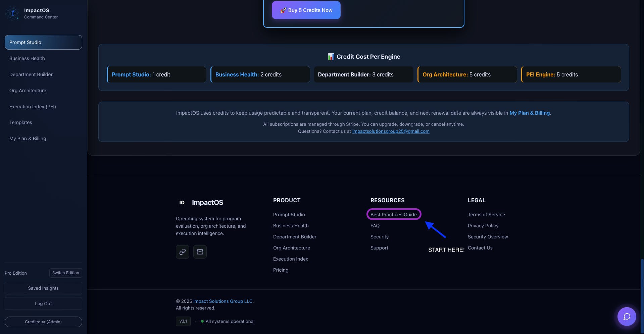Click the Credit Cost Per Engine heading
This screenshot has height=334, width=644.
pyautogui.click(x=364, y=57)
